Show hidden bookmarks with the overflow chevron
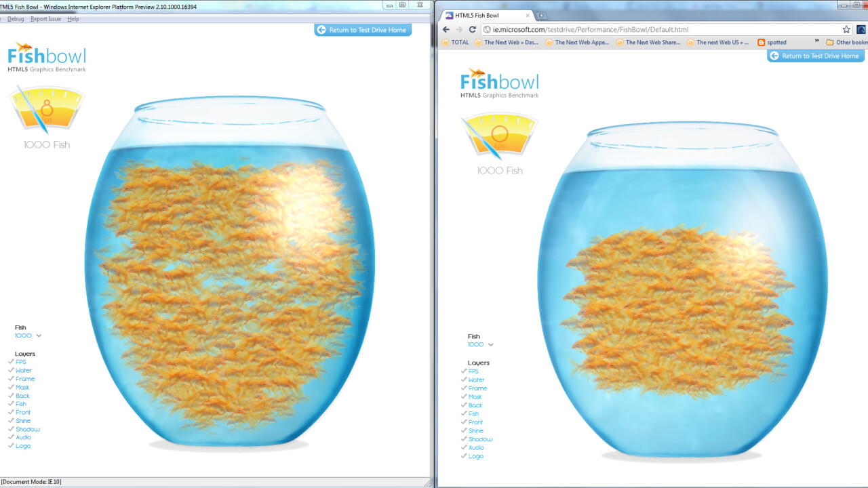 coord(816,41)
